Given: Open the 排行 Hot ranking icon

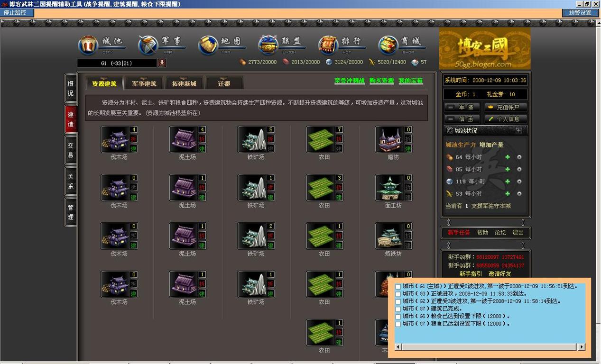Looking at the screenshot, I should 328,45.
